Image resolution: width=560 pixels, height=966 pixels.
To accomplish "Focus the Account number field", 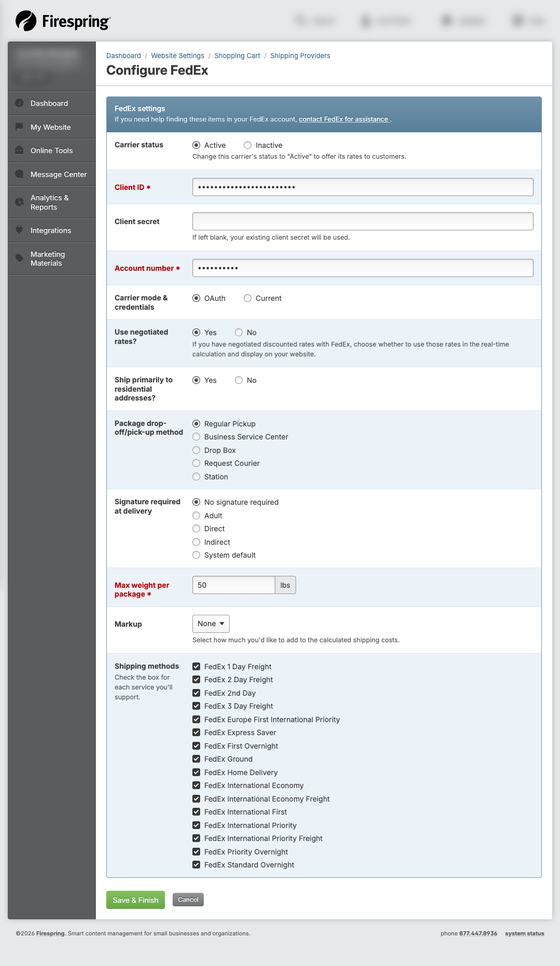I will tap(362, 268).
